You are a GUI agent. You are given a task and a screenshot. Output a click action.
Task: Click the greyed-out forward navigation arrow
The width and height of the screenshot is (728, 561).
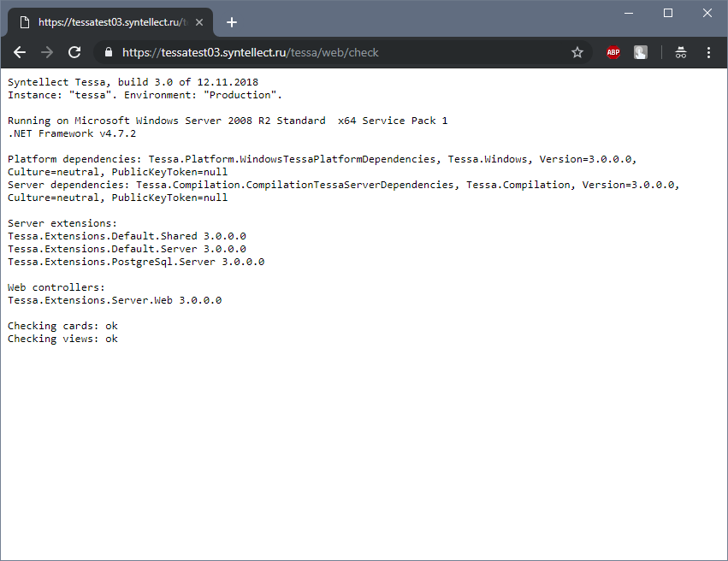[47, 52]
